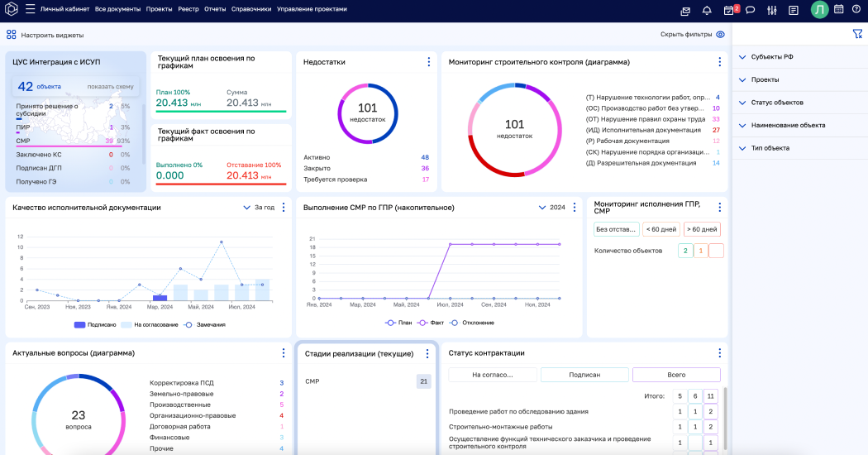Click Корректировка ПСД row
The image size is (868, 455).
click(217, 383)
